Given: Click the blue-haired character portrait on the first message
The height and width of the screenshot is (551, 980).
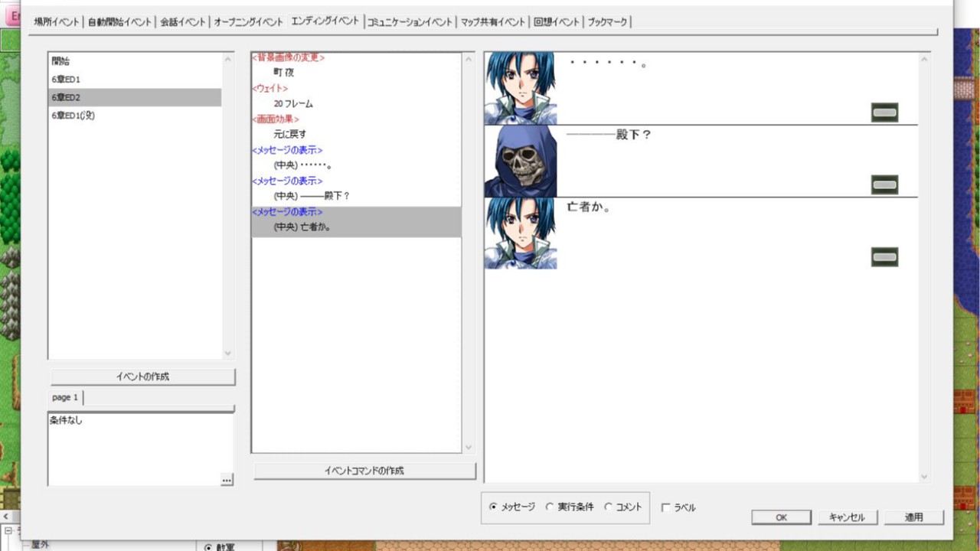Looking at the screenshot, I should tap(521, 86).
